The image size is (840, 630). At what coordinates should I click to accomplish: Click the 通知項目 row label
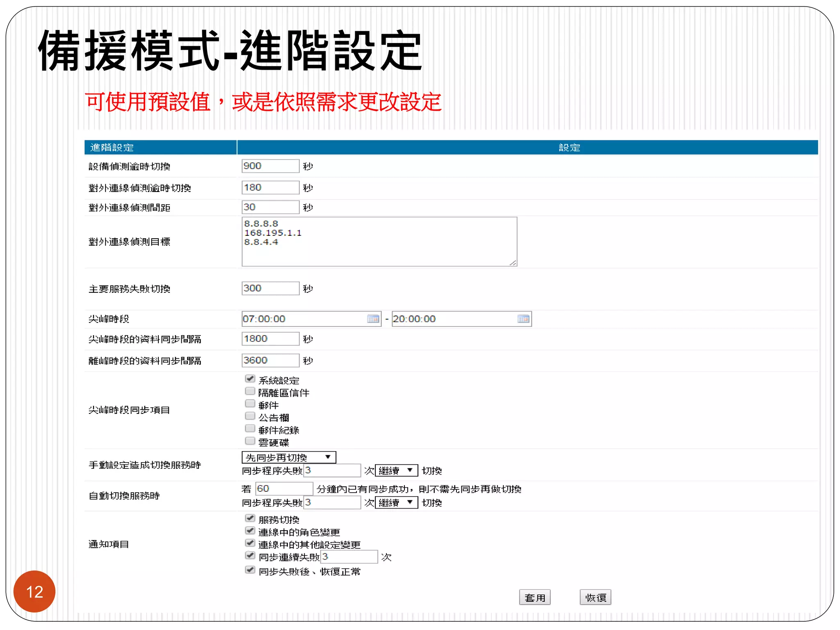pyautogui.click(x=109, y=544)
